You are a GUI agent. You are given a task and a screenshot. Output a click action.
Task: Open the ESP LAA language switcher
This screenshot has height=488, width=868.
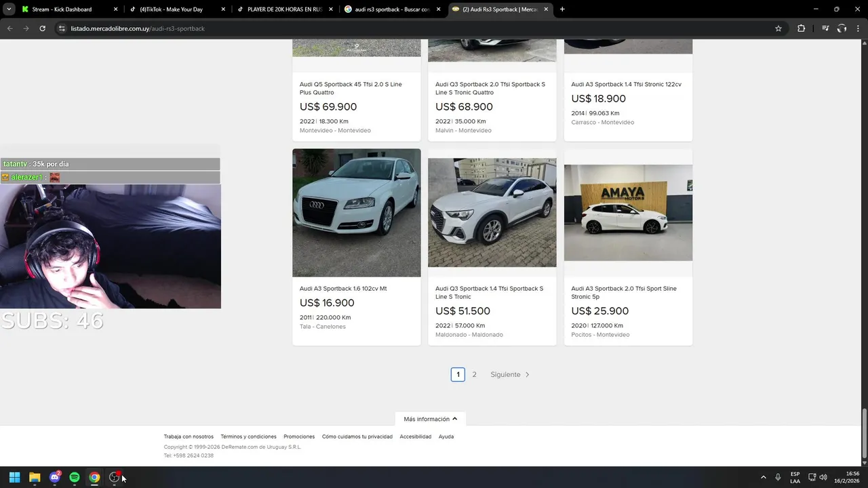(x=795, y=477)
